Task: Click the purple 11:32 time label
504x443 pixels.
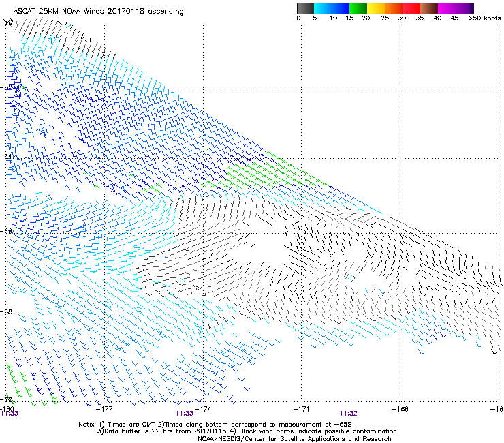Action: [x=349, y=414]
